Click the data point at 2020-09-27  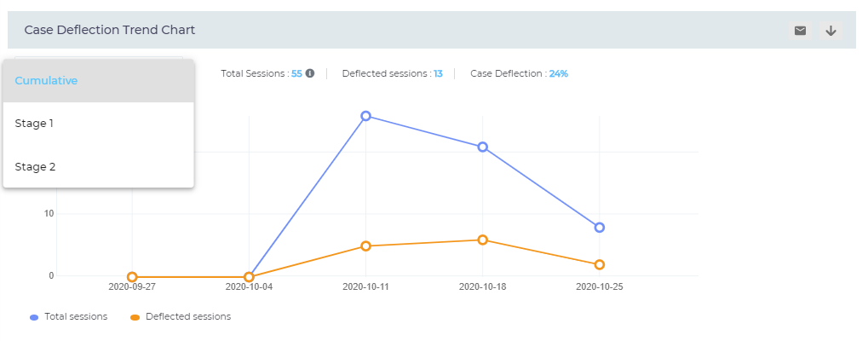[132, 277]
